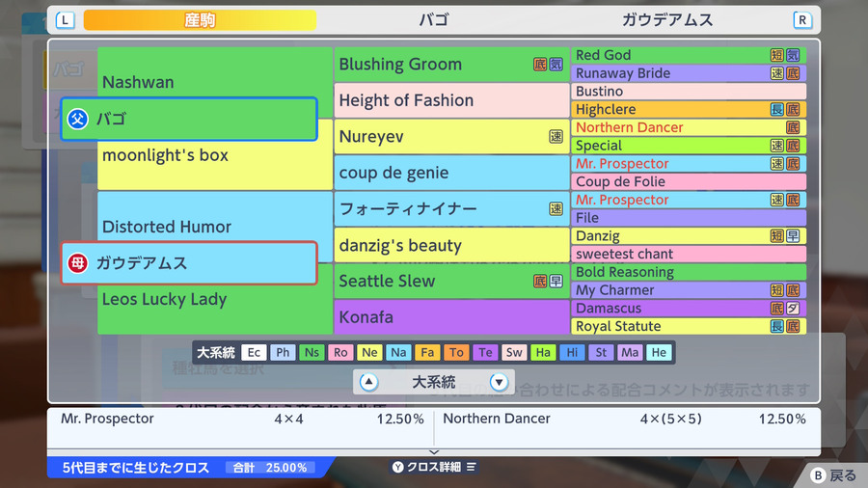The height and width of the screenshot is (488, 868).
Task: Select the coup de genie cell
Action: (451, 173)
